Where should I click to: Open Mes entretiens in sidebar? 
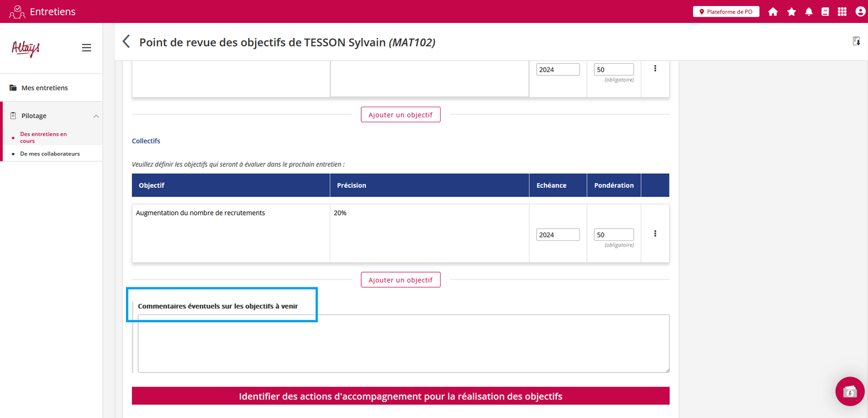click(x=45, y=88)
